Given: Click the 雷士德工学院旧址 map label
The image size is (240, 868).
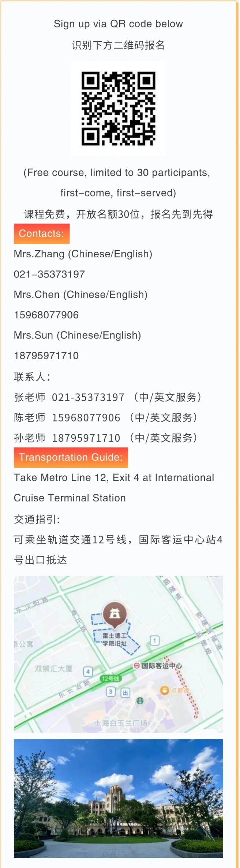Looking at the screenshot, I should (x=115, y=640).
